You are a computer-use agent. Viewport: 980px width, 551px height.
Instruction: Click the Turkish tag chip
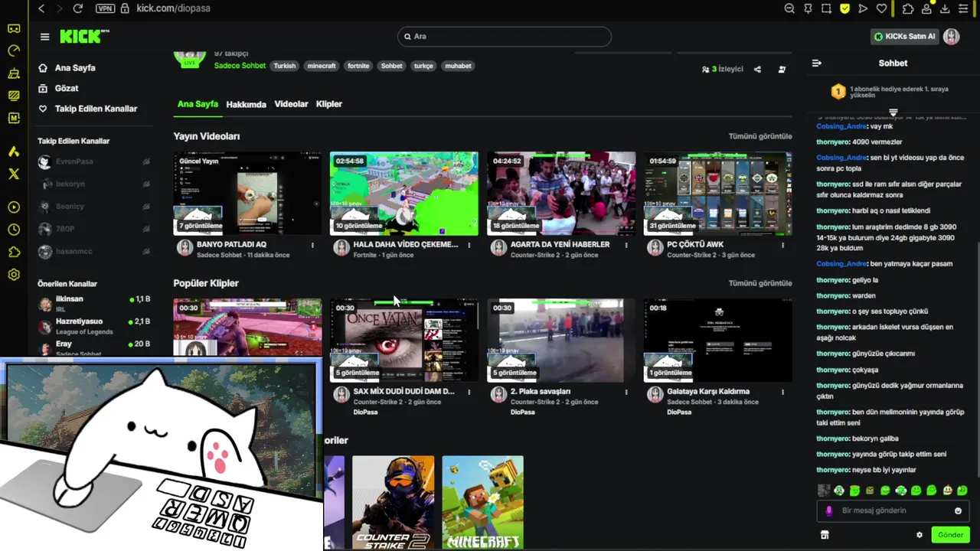[285, 66]
